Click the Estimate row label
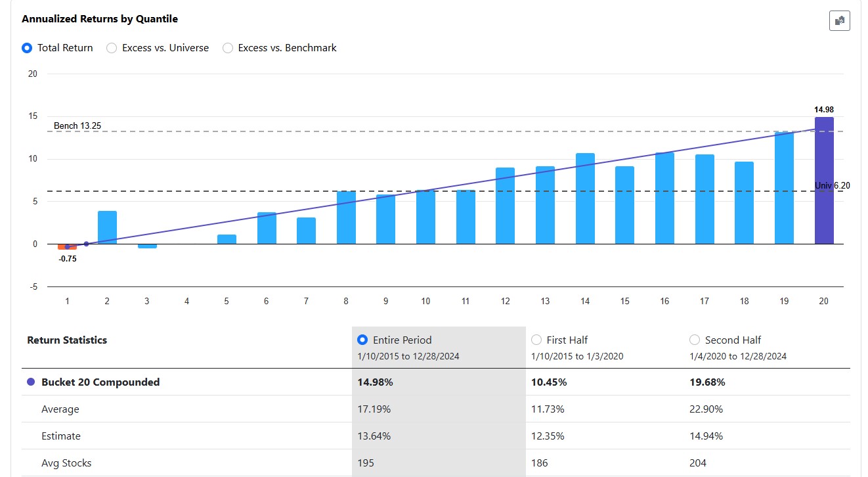 point(61,436)
